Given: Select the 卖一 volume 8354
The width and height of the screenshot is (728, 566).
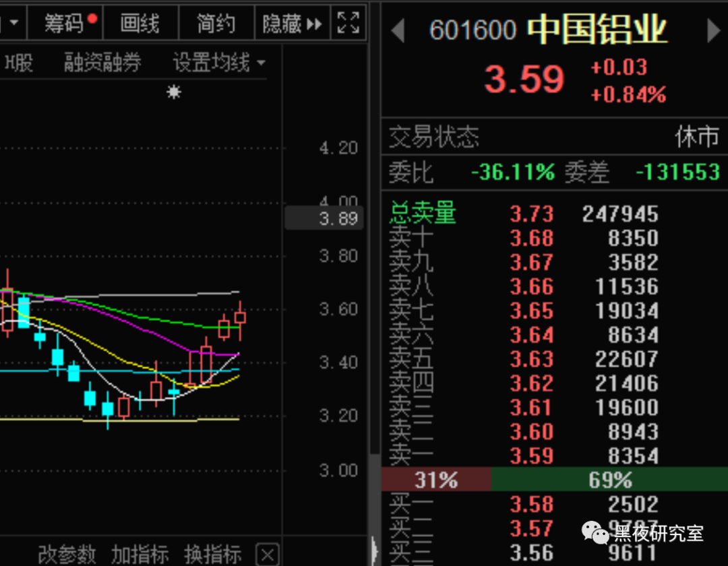Looking at the screenshot, I should [633, 455].
